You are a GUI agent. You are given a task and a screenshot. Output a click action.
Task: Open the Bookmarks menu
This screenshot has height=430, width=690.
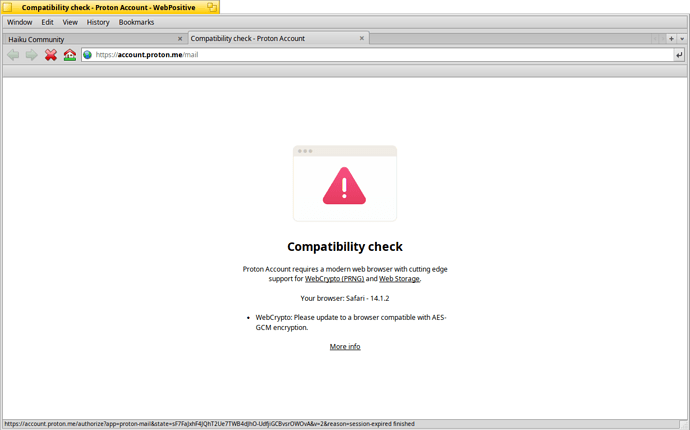[136, 22]
